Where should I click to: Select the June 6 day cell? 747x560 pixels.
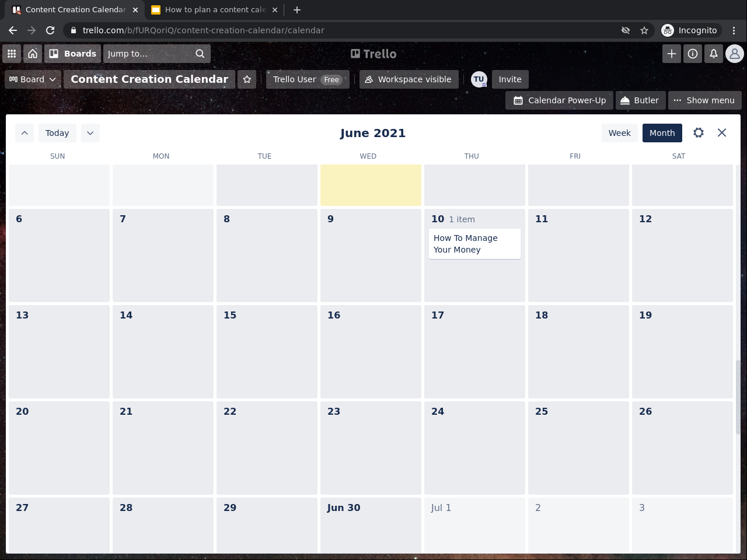[x=59, y=256]
